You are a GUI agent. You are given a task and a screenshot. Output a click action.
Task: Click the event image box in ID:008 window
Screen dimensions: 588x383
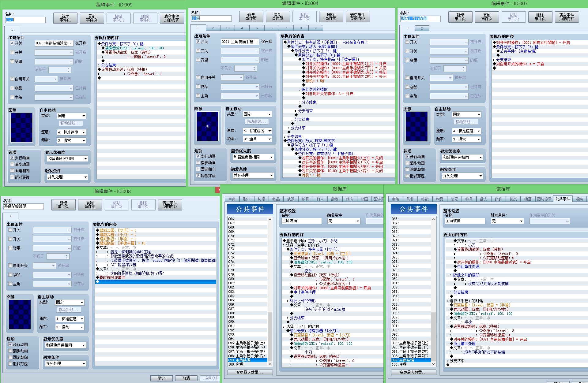pyautogui.click(x=20, y=314)
